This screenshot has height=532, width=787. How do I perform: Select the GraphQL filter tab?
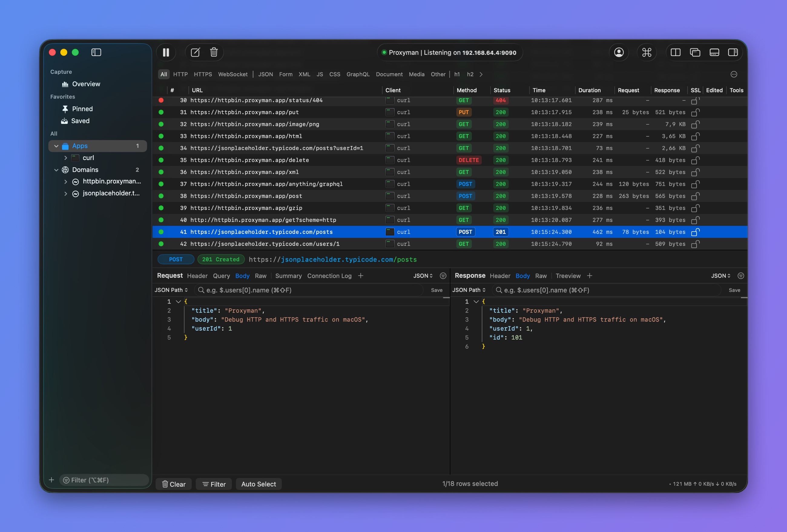coord(358,74)
